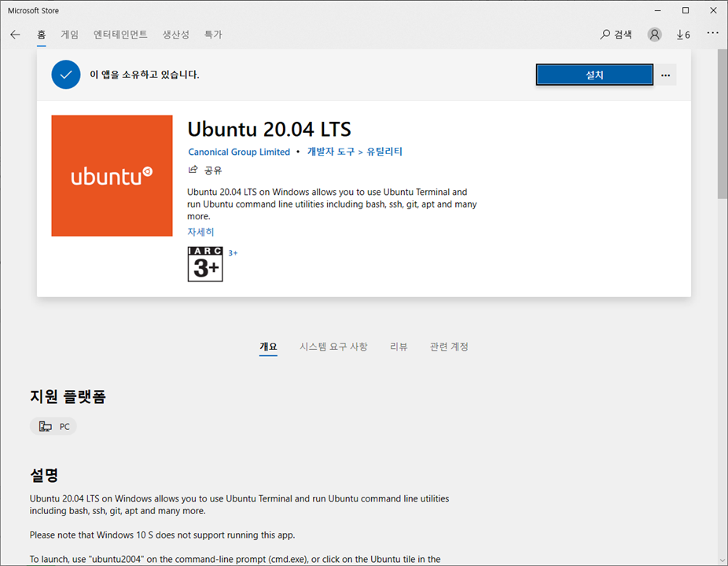
Task: Open the 게임 tab
Action: (x=70, y=35)
